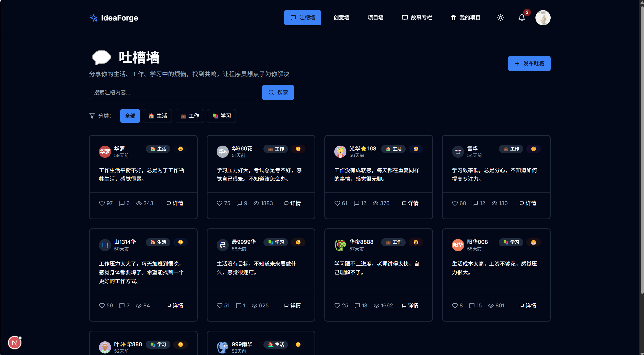The image size is (644, 355).
Task: Switch to the 创意墙 tab
Action: [x=341, y=18]
